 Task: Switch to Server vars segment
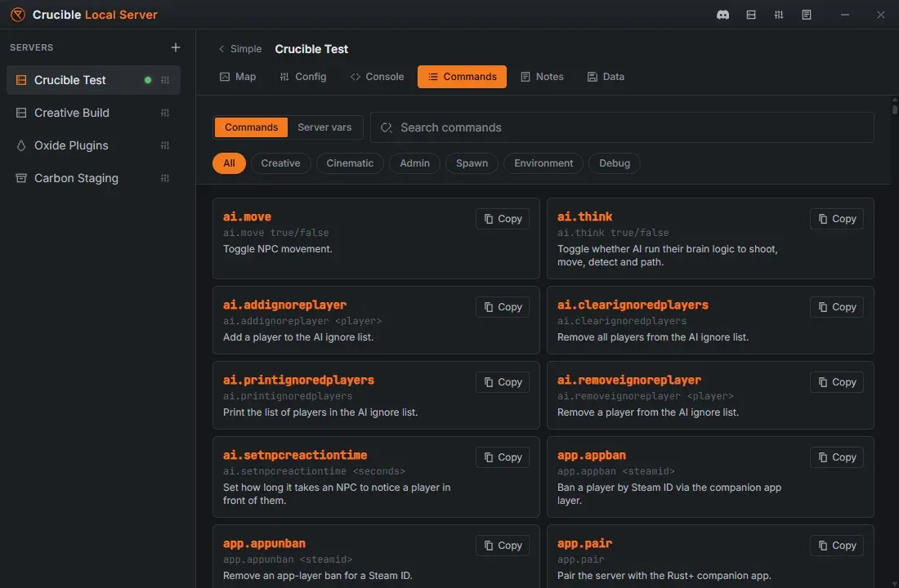[324, 127]
